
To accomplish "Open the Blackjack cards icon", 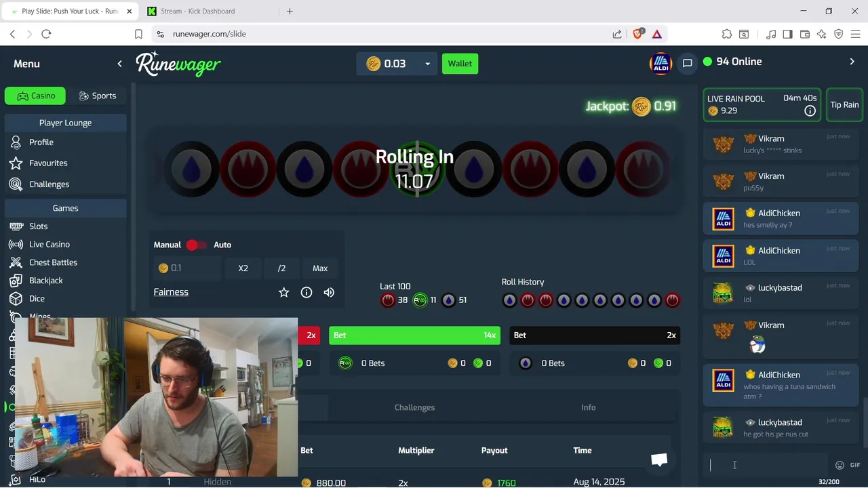I will coord(16,281).
